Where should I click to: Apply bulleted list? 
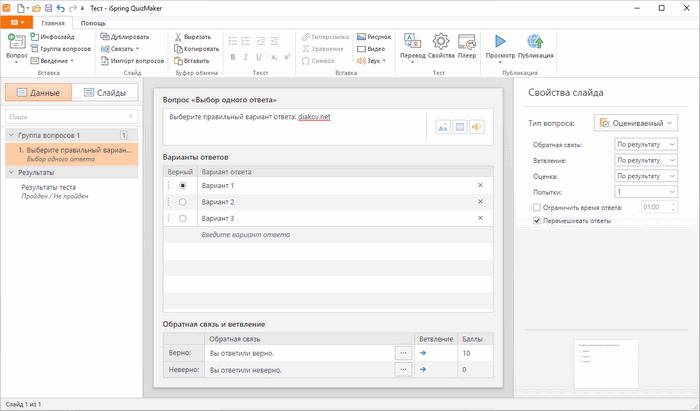click(233, 41)
